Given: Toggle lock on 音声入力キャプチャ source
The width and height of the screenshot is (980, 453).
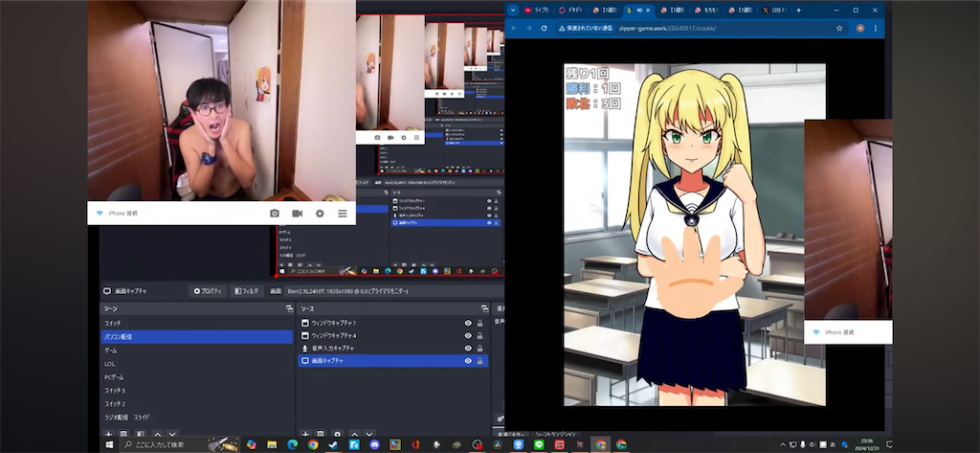Looking at the screenshot, I should click(480, 349).
